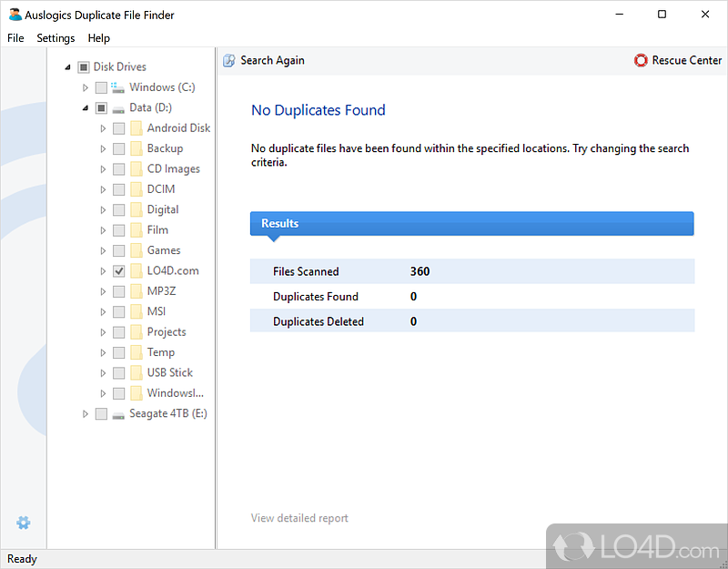This screenshot has width=728, height=569.
Task: Click the View detailed report link
Action: [x=299, y=518]
